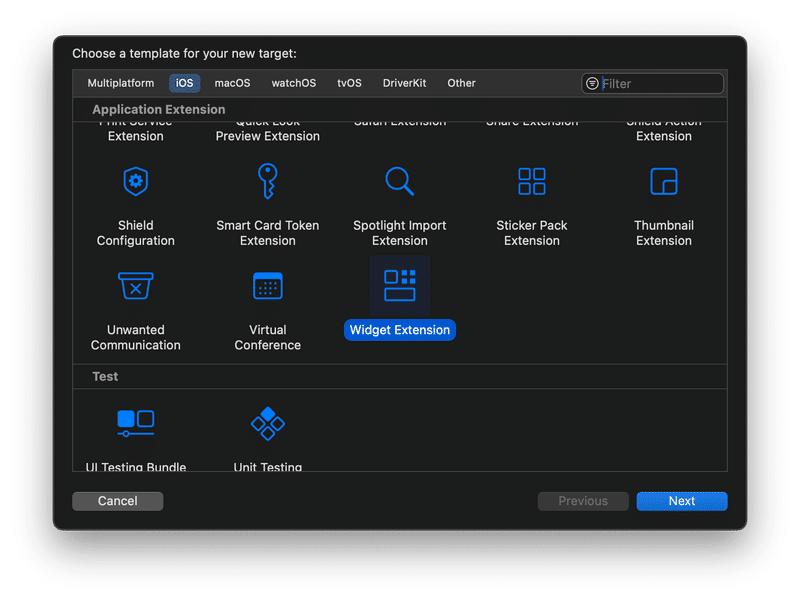Open the DriverKit tab
800x600 pixels.
click(x=404, y=83)
